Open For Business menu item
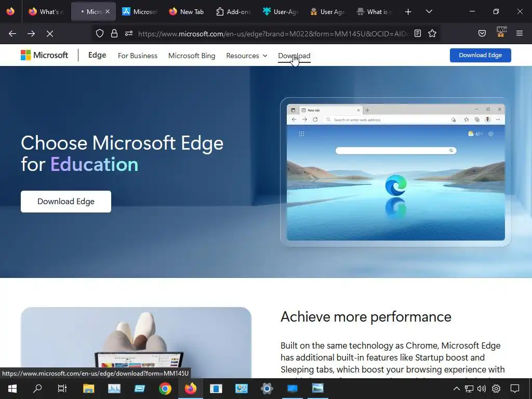This screenshot has height=399, width=532. (137, 56)
